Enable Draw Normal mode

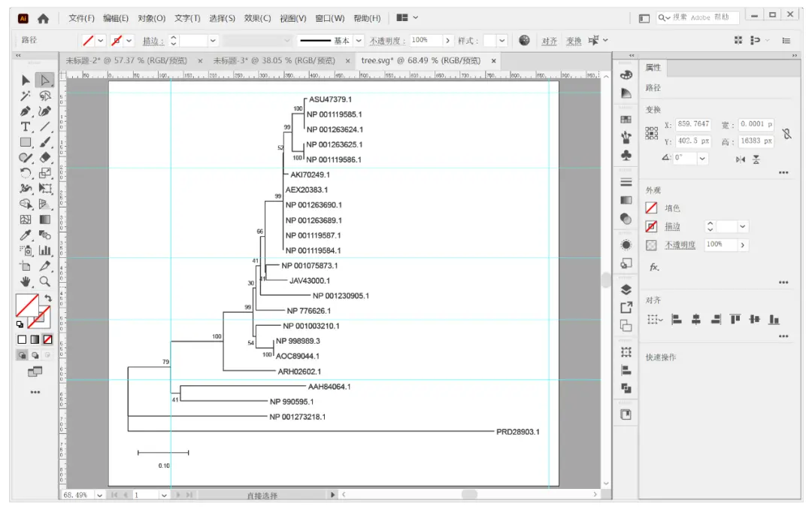[23, 355]
